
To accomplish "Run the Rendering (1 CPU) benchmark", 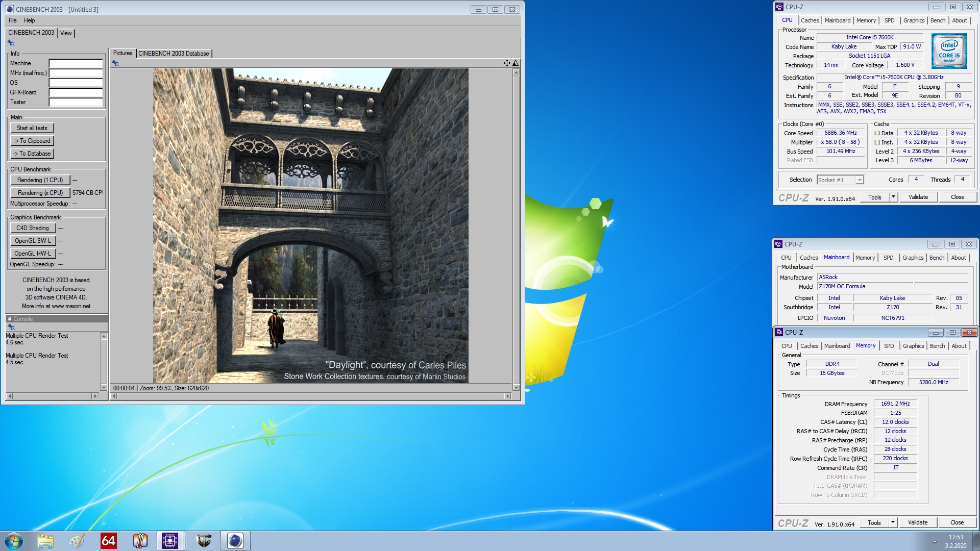I will [x=40, y=180].
